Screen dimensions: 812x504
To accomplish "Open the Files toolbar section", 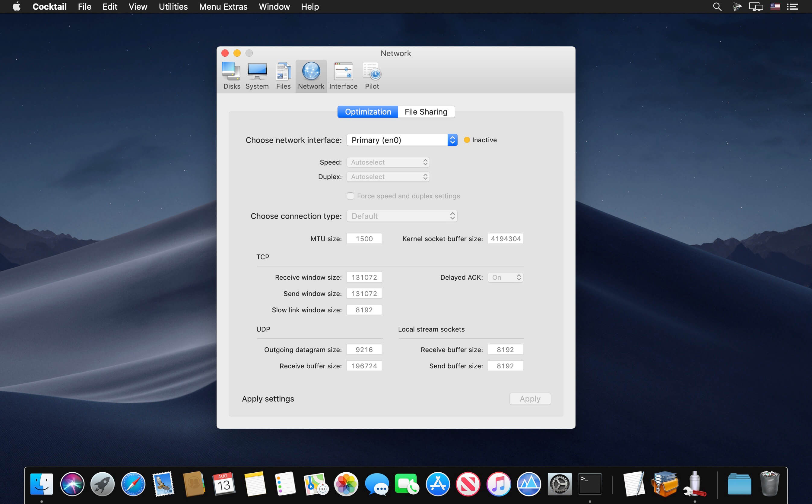I will point(283,76).
